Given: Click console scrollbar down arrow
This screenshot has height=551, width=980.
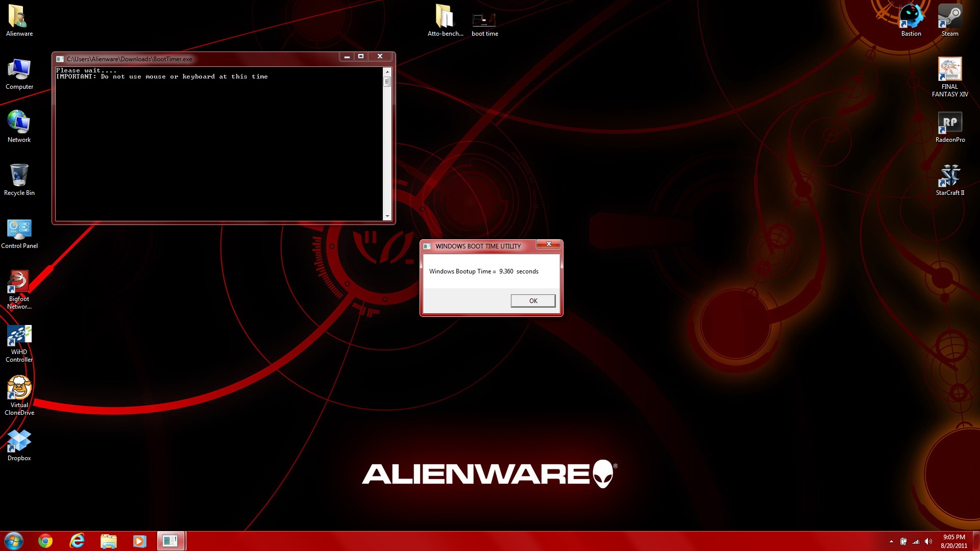Looking at the screenshot, I should [x=387, y=216].
